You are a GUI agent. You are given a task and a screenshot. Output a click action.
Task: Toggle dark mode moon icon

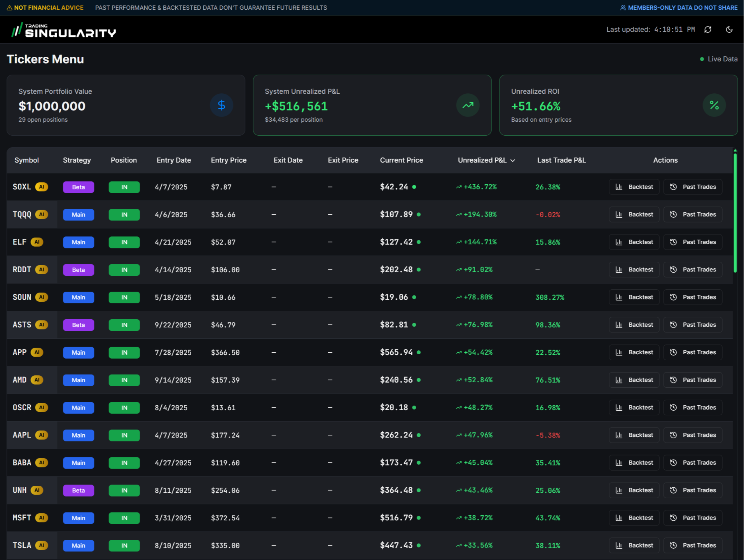coord(729,30)
